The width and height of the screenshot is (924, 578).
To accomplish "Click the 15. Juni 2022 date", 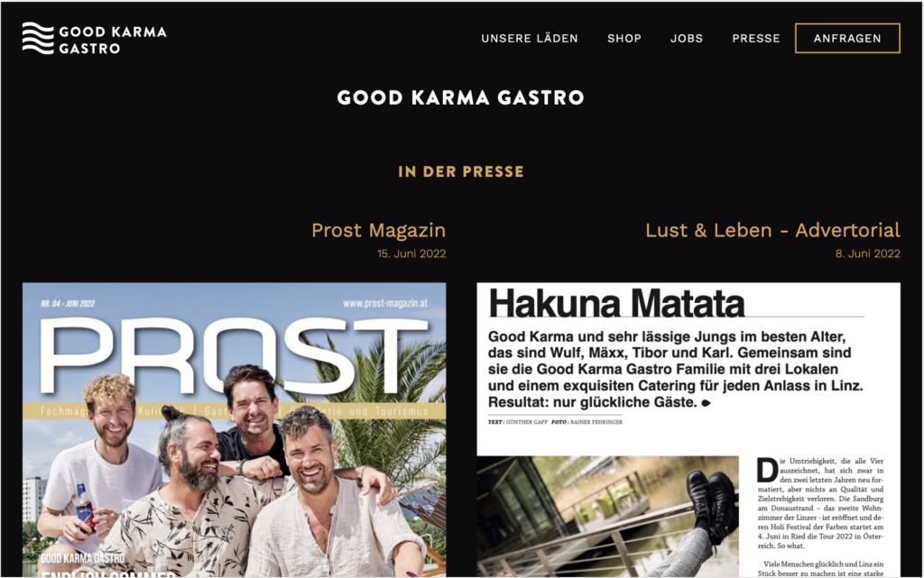I will (x=411, y=253).
